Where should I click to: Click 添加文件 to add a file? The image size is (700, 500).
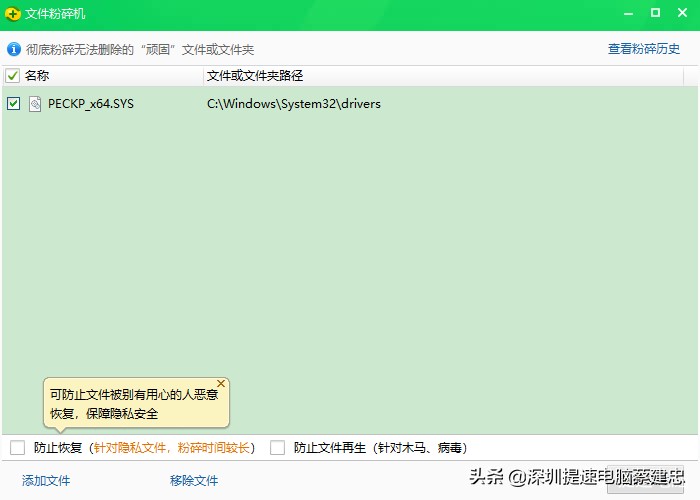(46, 480)
